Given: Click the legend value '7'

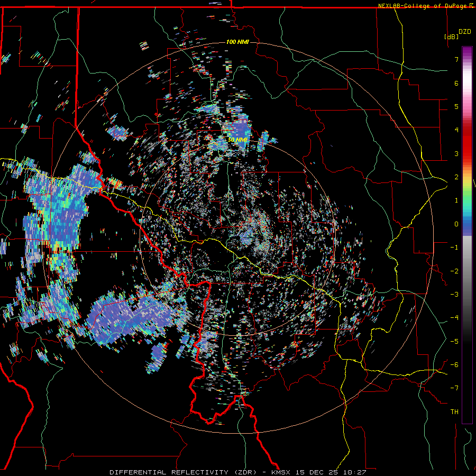Looking at the screenshot, I should pos(456,59).
